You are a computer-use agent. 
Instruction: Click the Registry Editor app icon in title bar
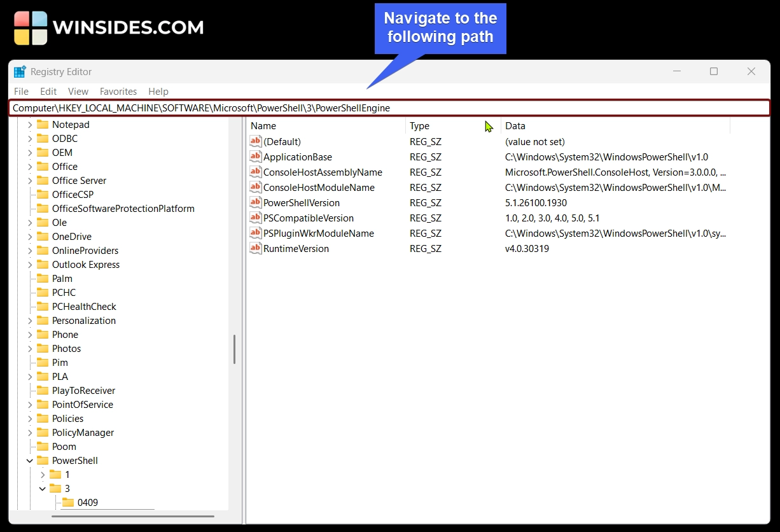[20, 72]
